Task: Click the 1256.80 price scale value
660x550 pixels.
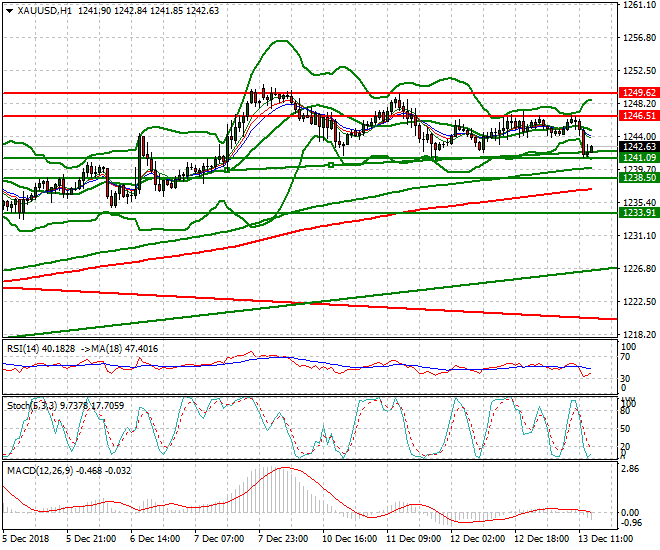Action: (x=639, y=38)
